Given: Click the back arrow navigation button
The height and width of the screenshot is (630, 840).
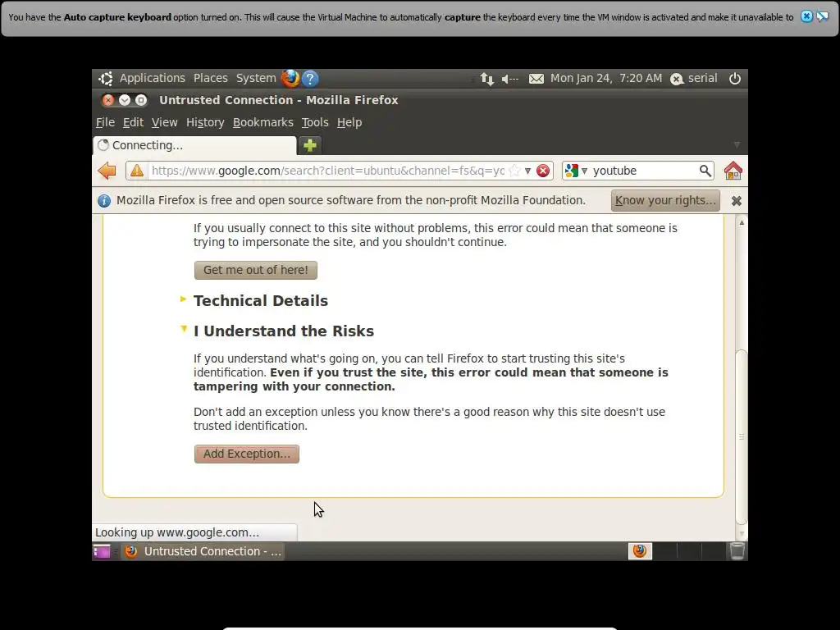Looking at the screenshot, I should [x=107, y=171].
